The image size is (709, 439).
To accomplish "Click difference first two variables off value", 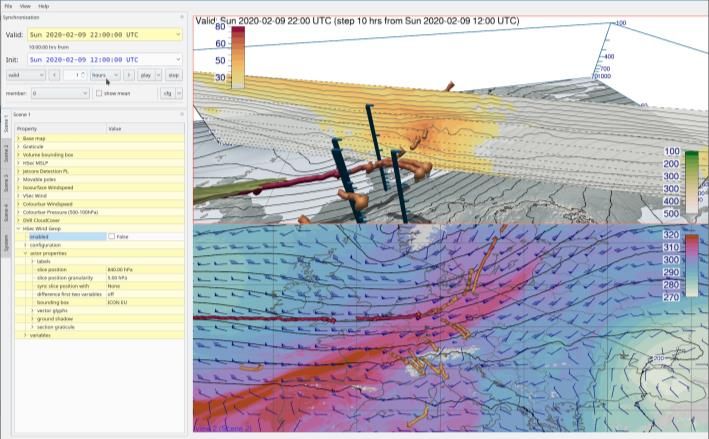I will 111,294.
